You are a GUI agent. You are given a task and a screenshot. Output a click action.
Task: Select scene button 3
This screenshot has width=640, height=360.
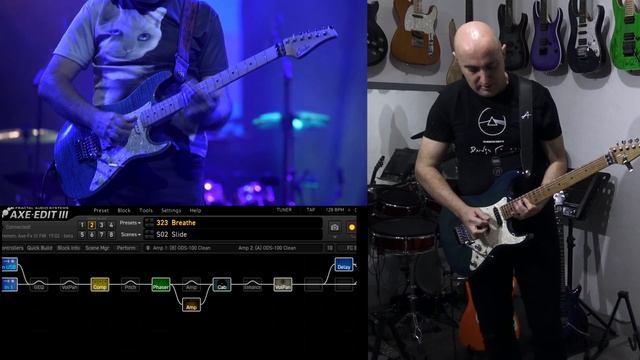(x=101, y=225)
